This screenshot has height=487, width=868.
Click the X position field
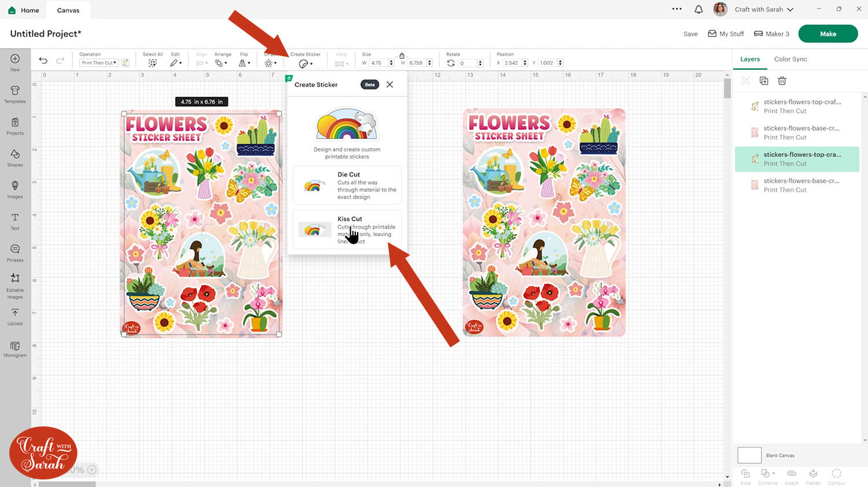tap(512, 63)
